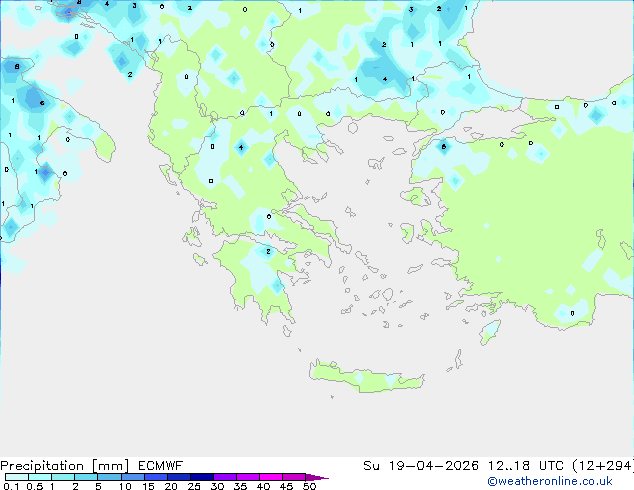
Task: Choose the 40–45 mm legend color box
Action: coord(271,477)
